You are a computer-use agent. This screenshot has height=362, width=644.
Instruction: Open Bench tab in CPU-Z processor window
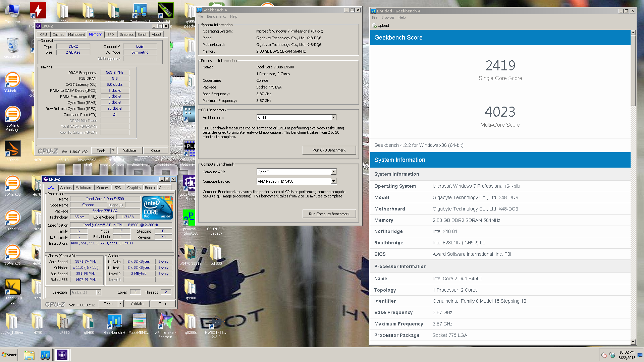[150, 188]
